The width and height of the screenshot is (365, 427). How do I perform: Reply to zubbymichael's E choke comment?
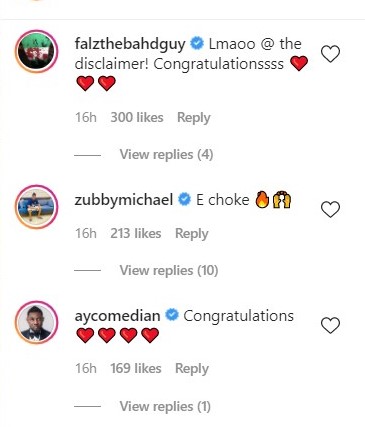click(x=192, y=234)
